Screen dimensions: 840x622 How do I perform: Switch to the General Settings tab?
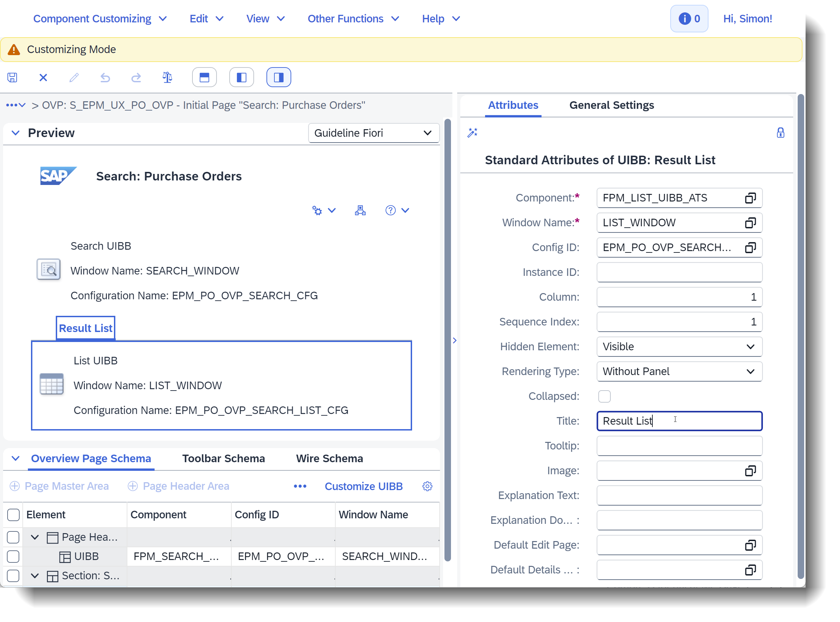(x=611, y=105)
